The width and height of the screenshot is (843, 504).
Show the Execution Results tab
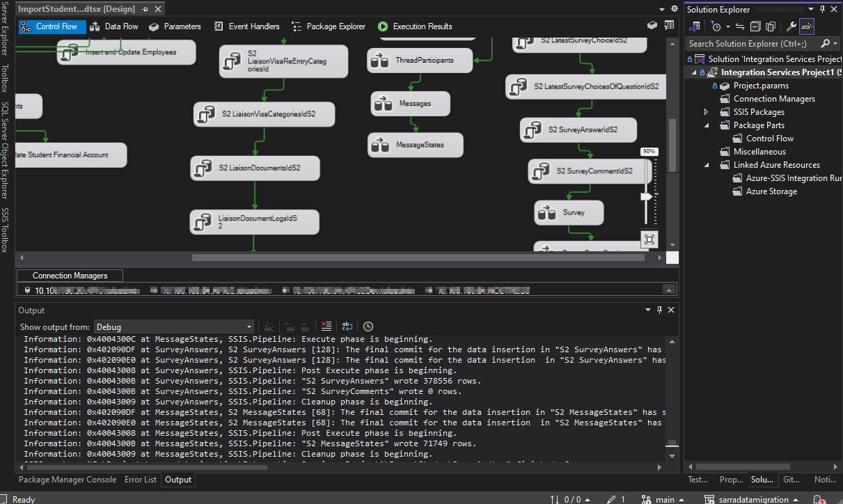tap(415, 26)
